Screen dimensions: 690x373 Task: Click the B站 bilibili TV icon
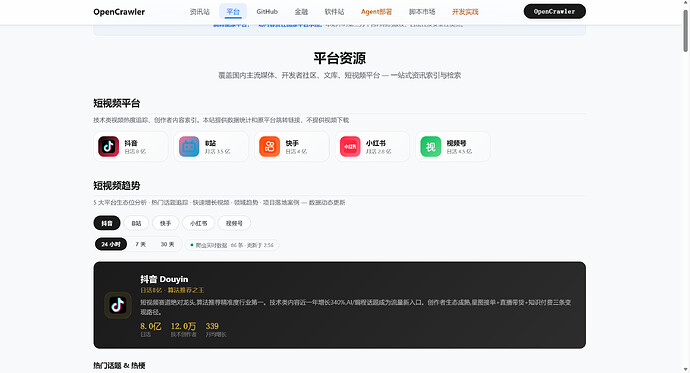(189, 146)
